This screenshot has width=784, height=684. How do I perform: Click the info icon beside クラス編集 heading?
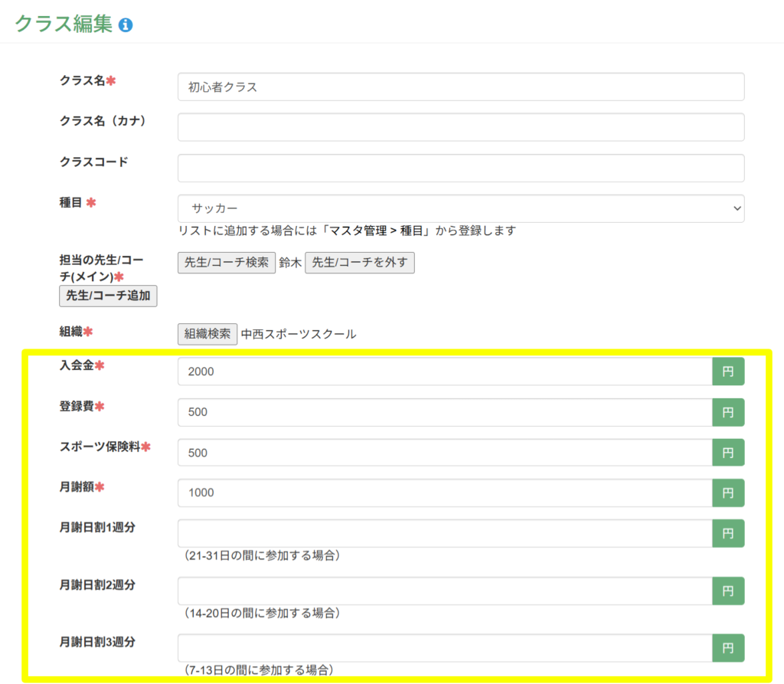tap(126, 25)
